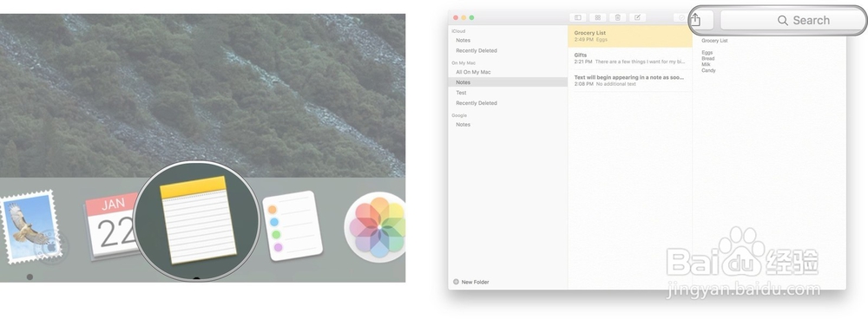The image size is (868, 319).
Task: Select Recently Deleted under On My Mac
Action: pyautogui.click(x=477, y=103)
